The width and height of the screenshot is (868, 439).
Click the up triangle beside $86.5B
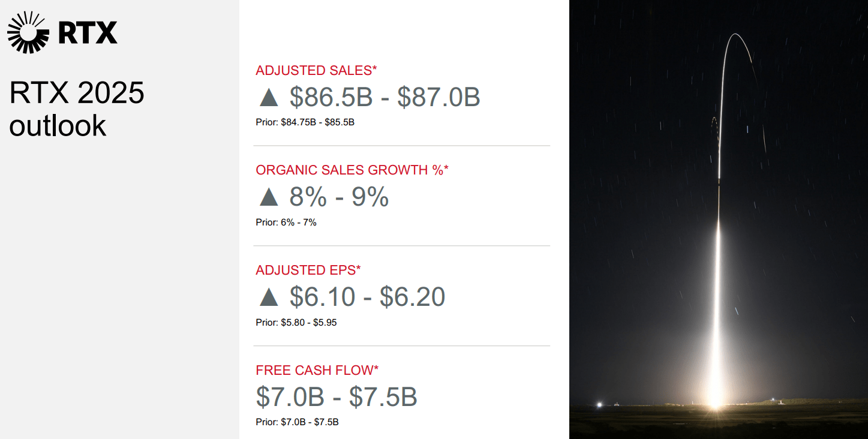269,97
